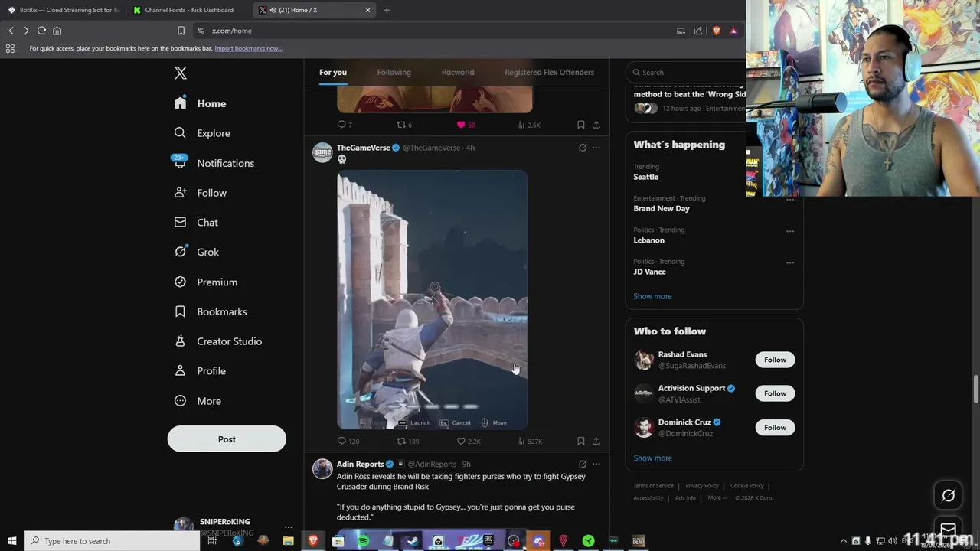Click the Brave Shields icon

pyautogui.click(x=717, y=31)
